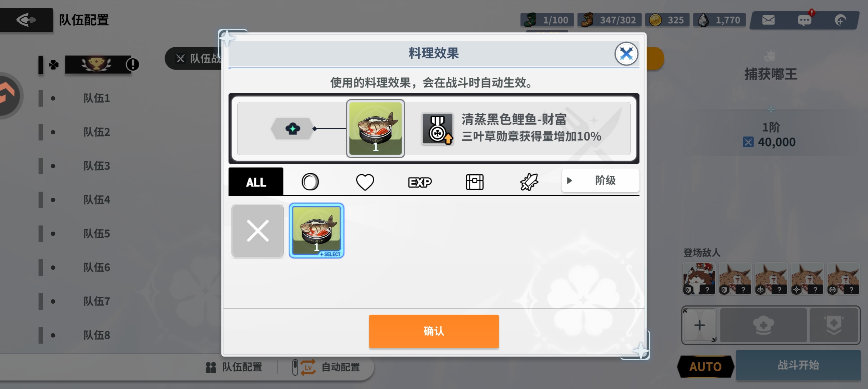Viewport: 868px width, 389px height.
Task: Confirm with the orange 确认 button
Action: [434, 331]
